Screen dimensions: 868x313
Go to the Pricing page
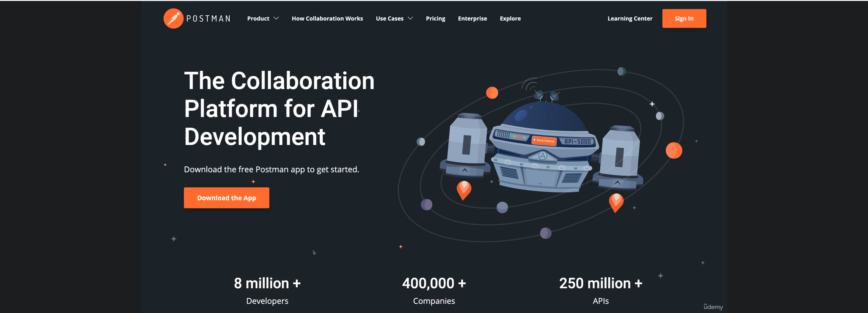[435, 19]
